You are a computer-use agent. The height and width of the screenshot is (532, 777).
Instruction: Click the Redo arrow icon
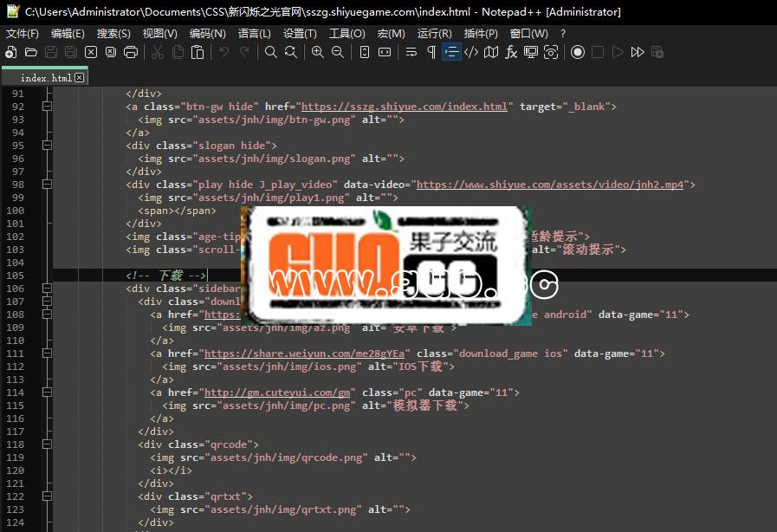pos(243,52)
